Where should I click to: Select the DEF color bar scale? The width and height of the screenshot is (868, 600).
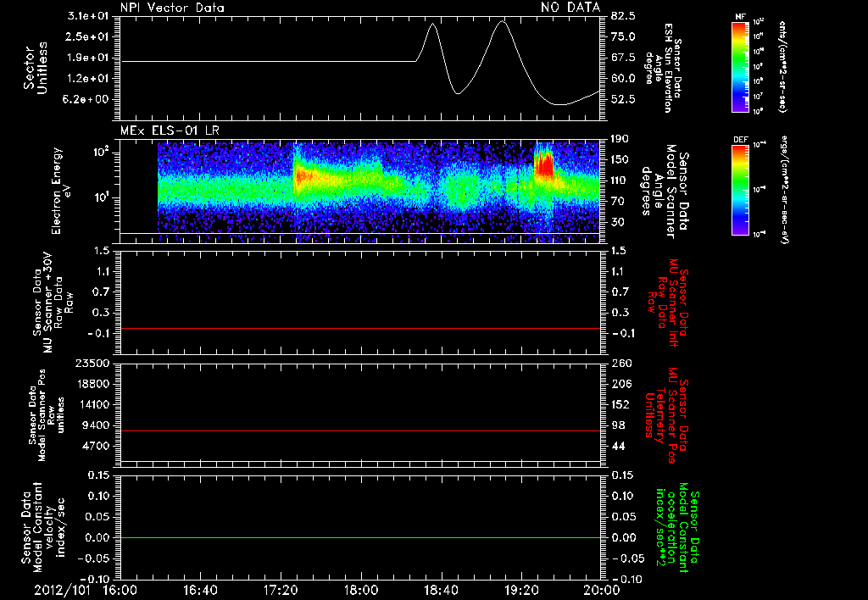coord(740,190)
